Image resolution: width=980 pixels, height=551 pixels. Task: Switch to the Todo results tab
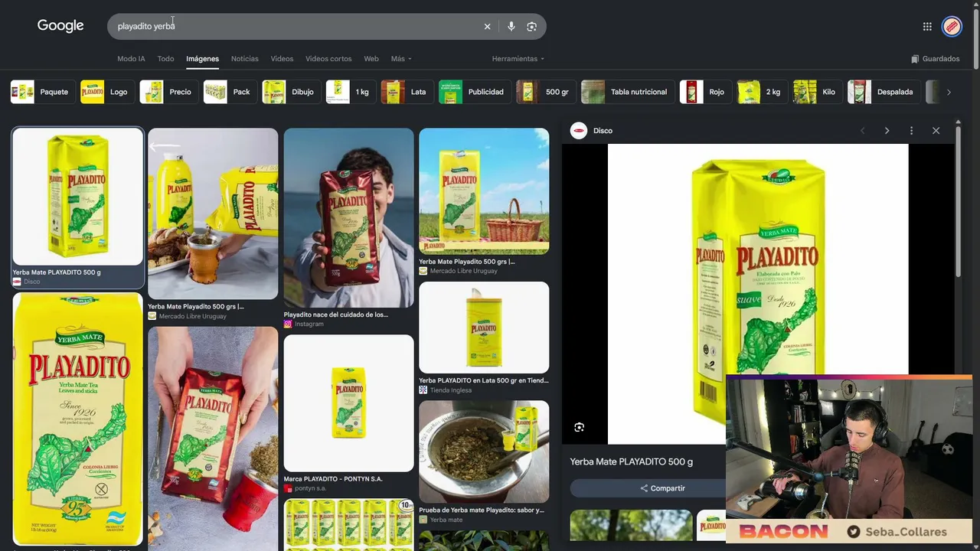point(165,59)
